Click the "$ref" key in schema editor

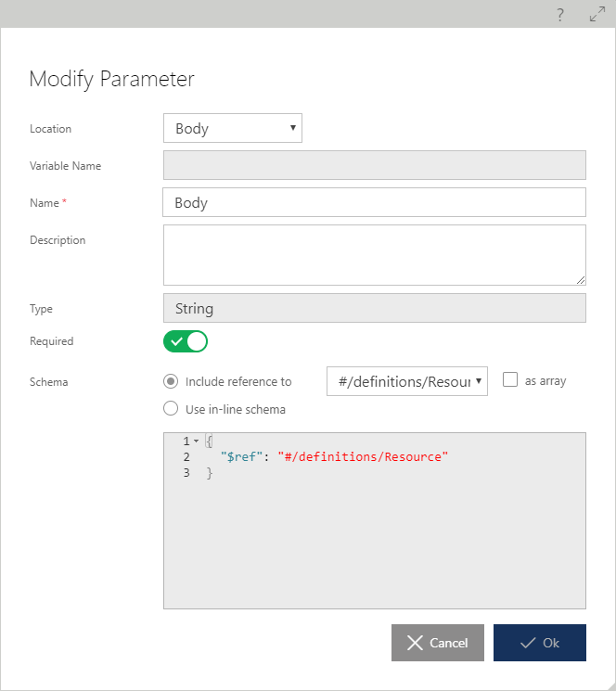241,456
